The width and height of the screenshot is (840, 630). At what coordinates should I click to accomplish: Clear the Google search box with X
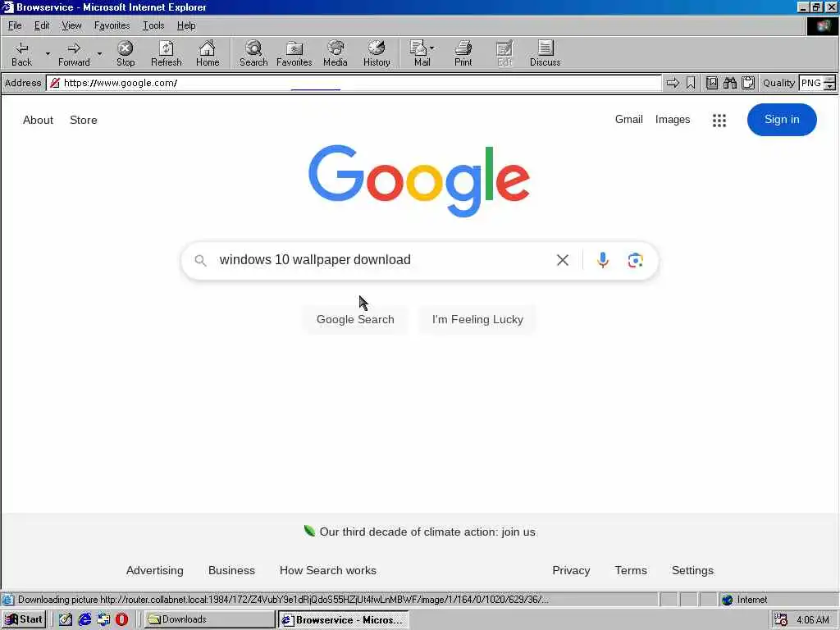[x=563, y=260]
